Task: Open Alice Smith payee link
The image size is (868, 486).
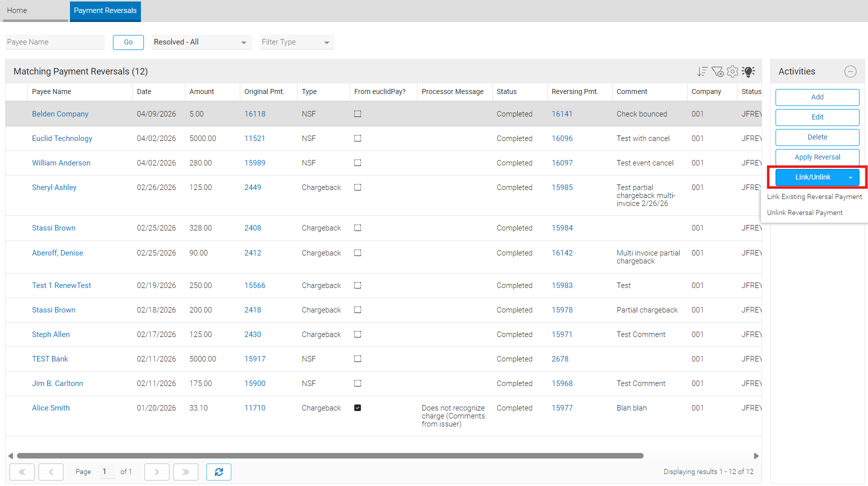Action: (51, 408)
